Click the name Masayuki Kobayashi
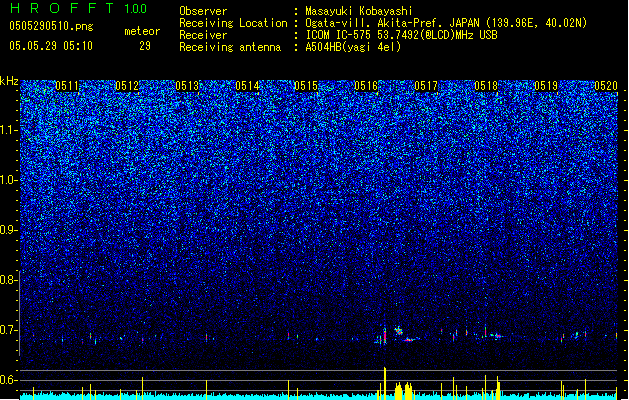Screen dimensions: 629x400 [x=359, y=11]
